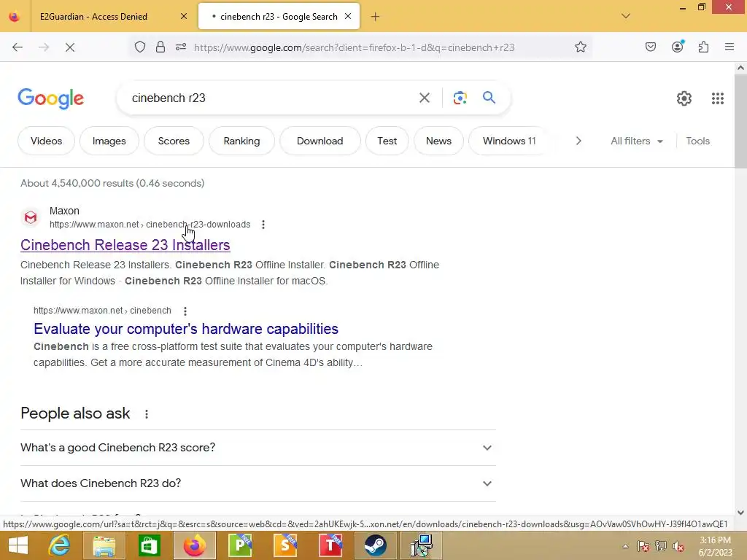Bookmark this page with the star icon
The height and width of the screenshot is (560, 747).
pyautogui.click(x=580, y=47)
